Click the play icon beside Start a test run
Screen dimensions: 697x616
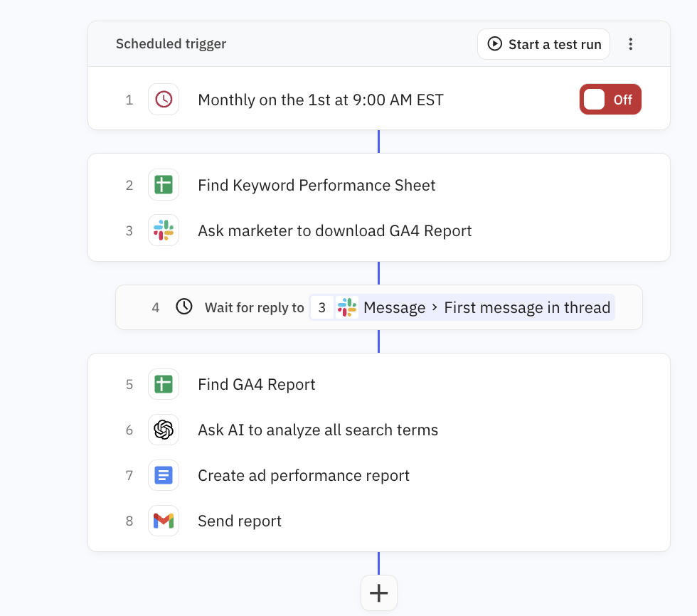494,44
